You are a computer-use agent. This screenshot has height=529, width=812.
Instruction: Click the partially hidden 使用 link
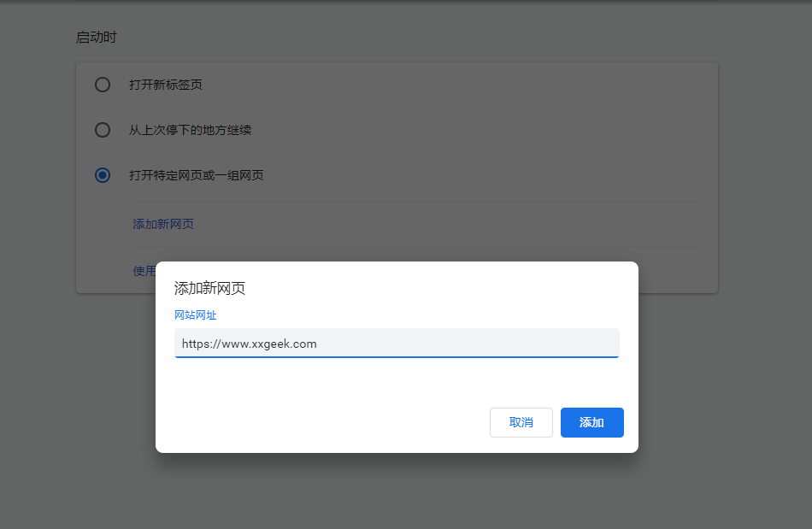click(144, 270)
